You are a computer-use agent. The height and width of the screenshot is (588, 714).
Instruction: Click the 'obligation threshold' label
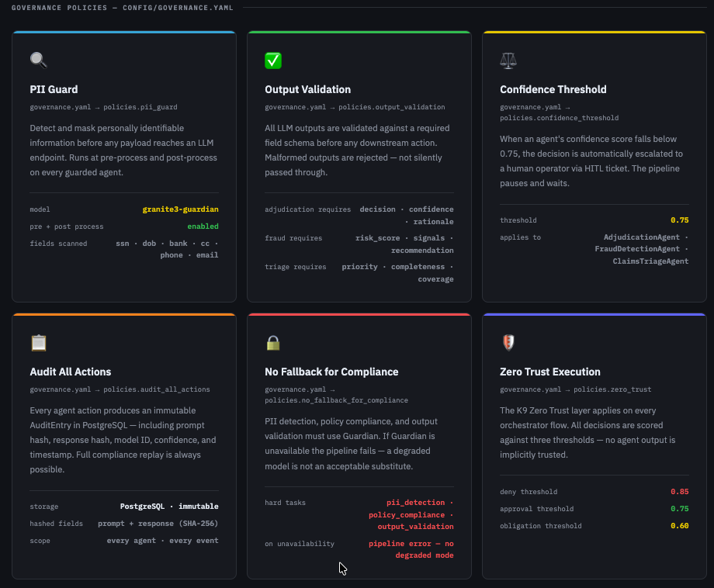[540, 526]
